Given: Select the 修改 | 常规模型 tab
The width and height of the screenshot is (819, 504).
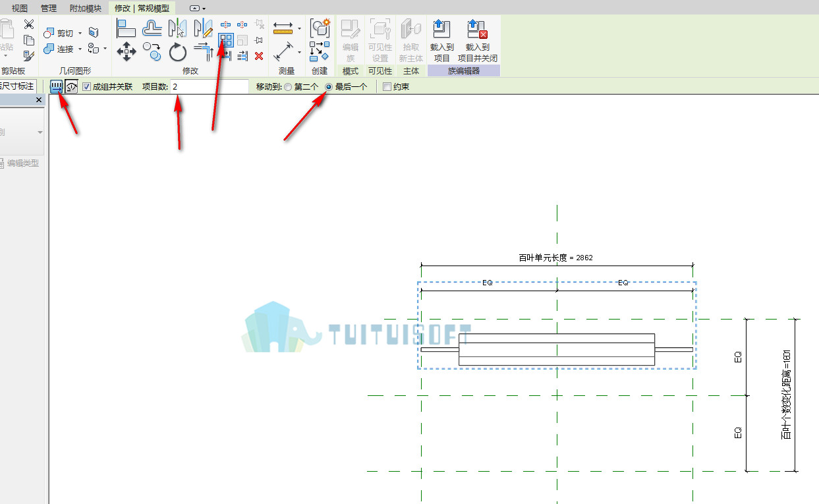Looking at the screenshot, I should click(142, 8).
